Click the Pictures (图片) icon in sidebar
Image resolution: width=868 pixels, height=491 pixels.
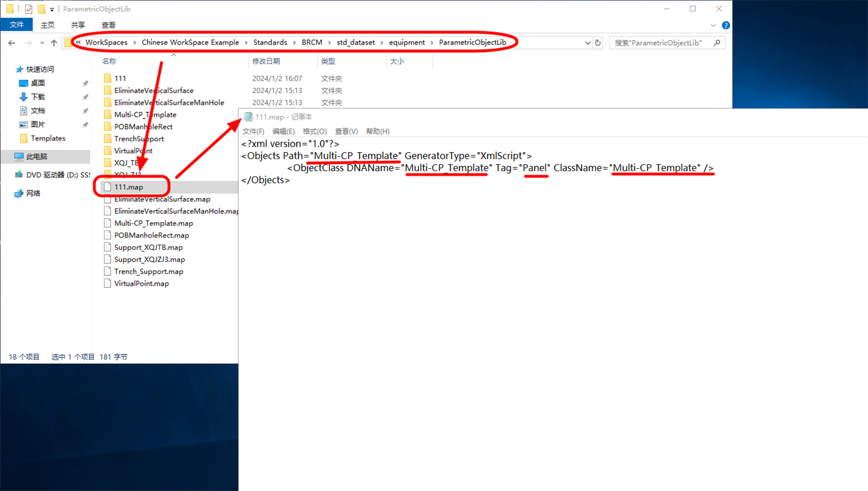(x=24, y=124)
